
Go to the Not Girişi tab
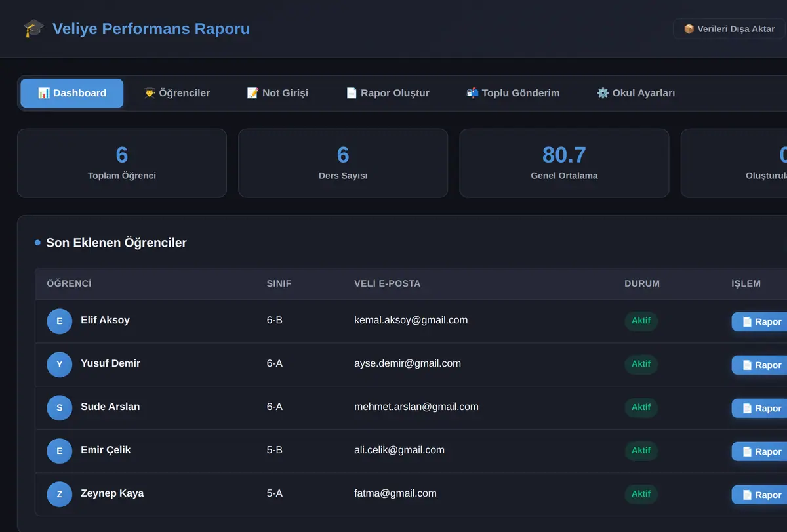click(x=277, y=93)
